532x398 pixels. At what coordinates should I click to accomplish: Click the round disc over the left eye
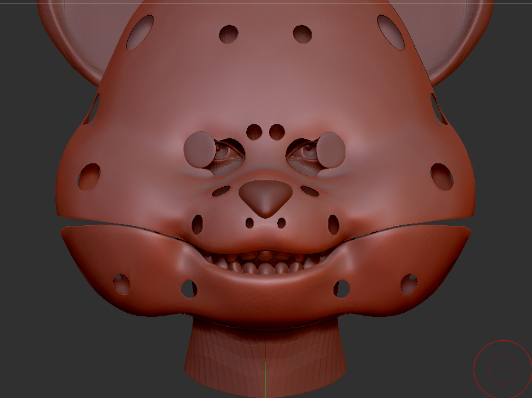[199, 149]
